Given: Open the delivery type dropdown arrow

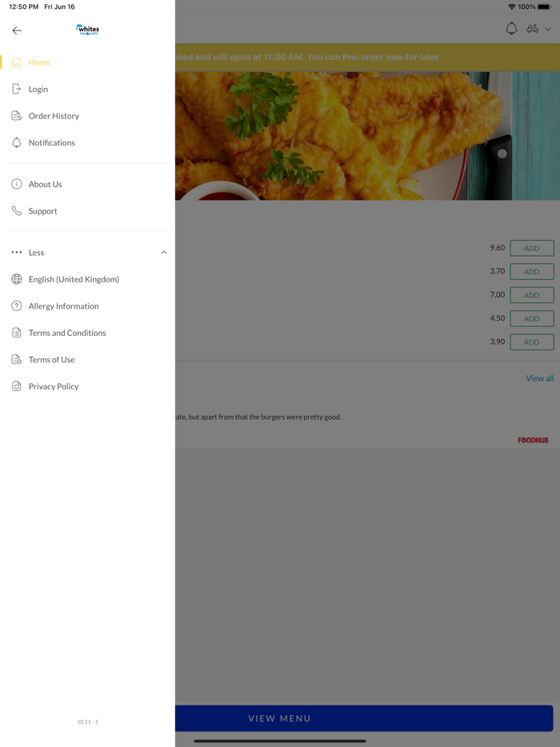Looking at the screenshot, I should [x=548, y=29].
